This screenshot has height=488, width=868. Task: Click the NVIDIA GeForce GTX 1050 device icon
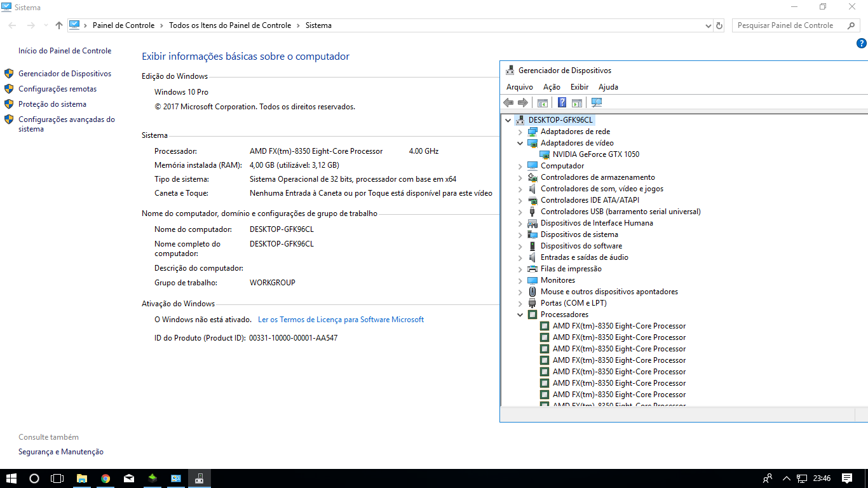click(x=545, y=154)
